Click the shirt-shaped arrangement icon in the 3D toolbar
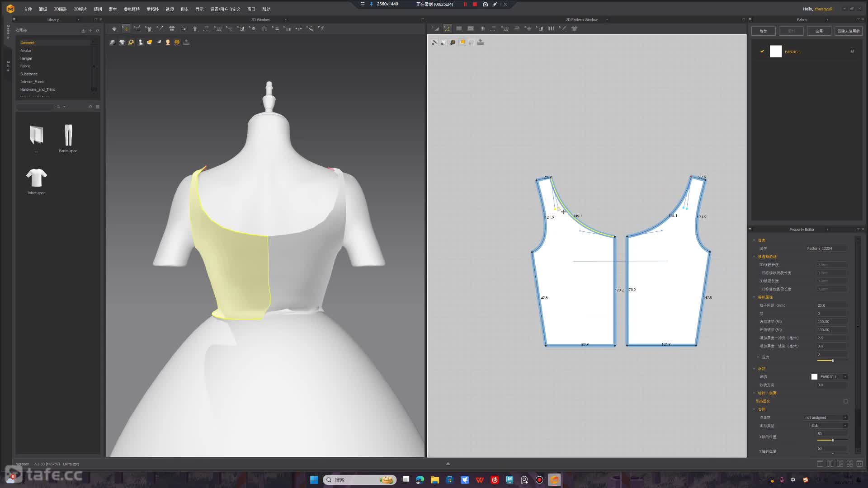868x488 pixels. click(x=172, y=28)
